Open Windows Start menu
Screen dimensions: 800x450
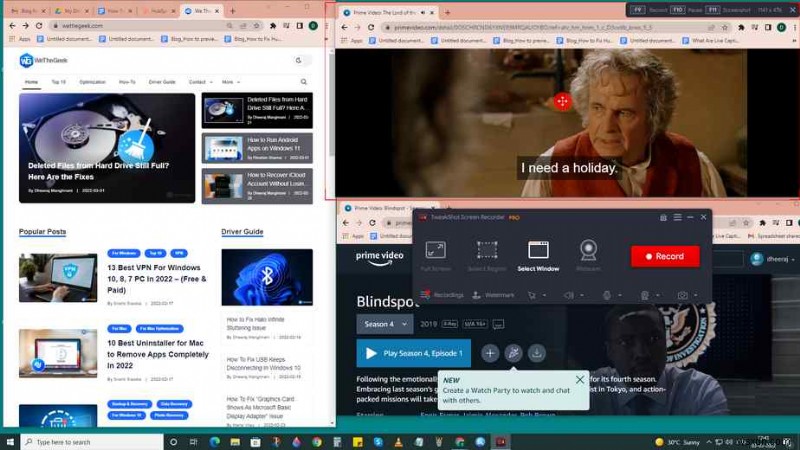click(x=10, y=442)
